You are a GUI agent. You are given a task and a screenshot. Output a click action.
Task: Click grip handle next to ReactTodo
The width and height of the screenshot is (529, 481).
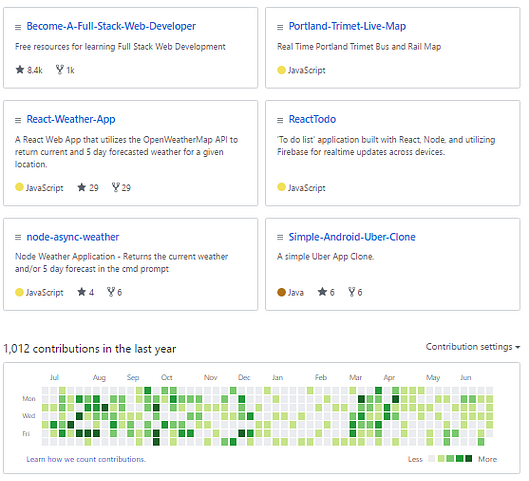(280, 120)
